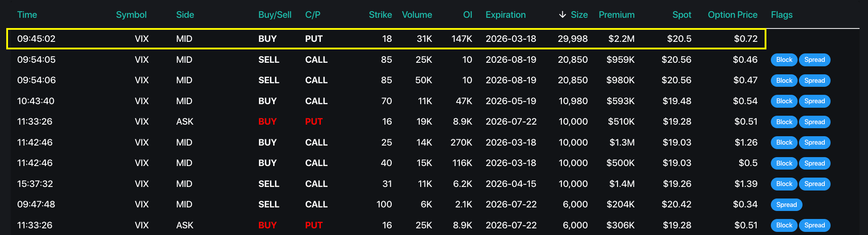
Task: Click Spread tag on $1.26 option price row
Action: point(815,142)
